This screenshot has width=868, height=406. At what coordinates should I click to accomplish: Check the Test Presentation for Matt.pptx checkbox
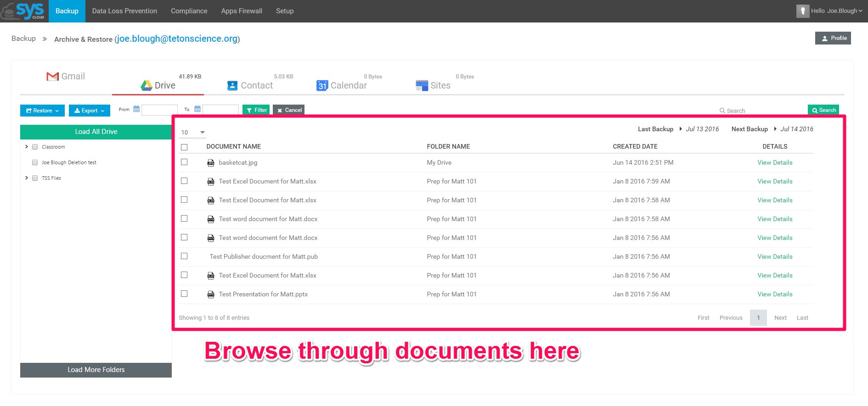[x=184, y=294]
